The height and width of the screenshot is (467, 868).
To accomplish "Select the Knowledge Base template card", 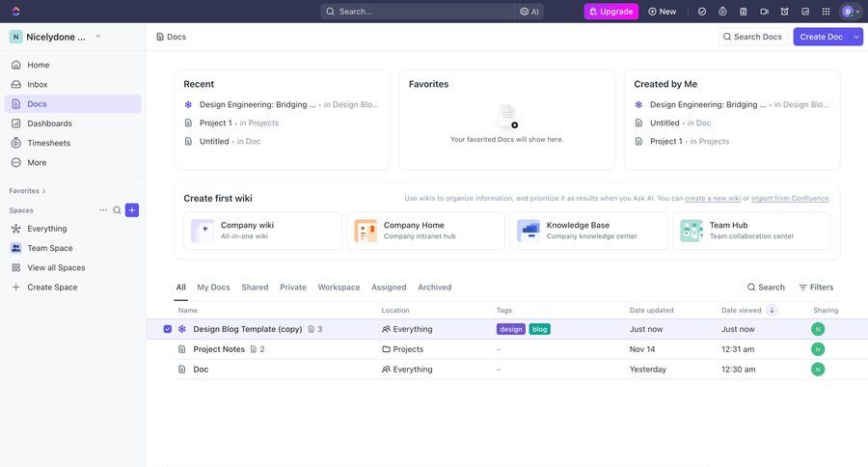I will click(588, 231).
